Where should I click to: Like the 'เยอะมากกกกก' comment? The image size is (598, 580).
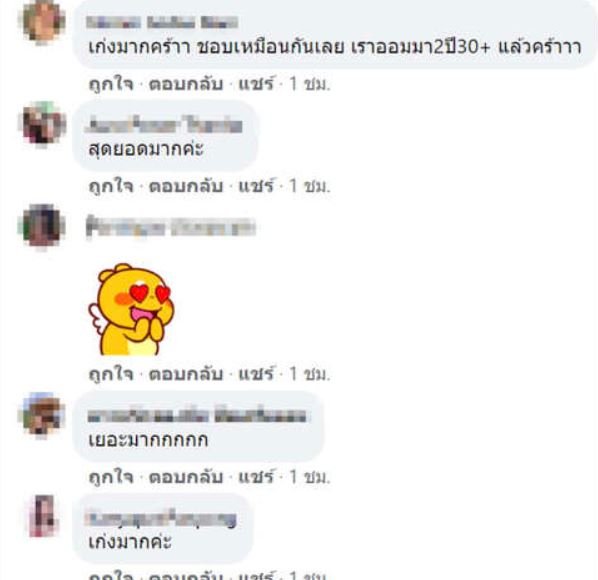[x=111, y=477]
